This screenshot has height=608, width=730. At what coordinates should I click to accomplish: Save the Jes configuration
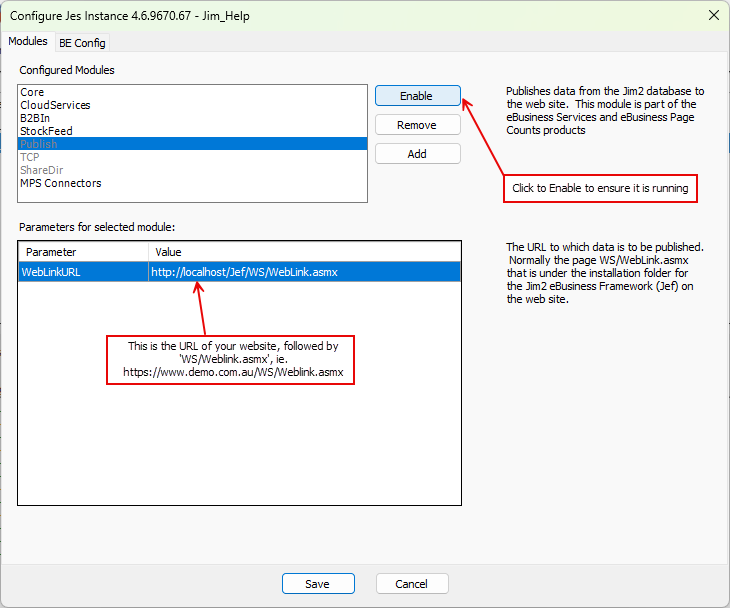tap(318, 584)
